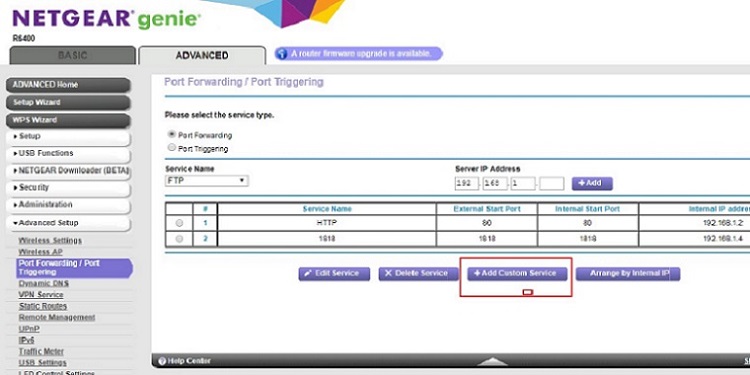Screen dimensions: 750x375
Task: Select the HTTP service row radio button
Action: click(179, 223)
